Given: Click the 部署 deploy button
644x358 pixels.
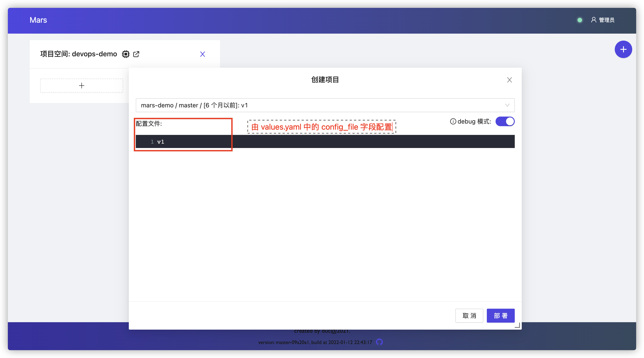Looking at the screenshot, I should [x=501, y=315].
